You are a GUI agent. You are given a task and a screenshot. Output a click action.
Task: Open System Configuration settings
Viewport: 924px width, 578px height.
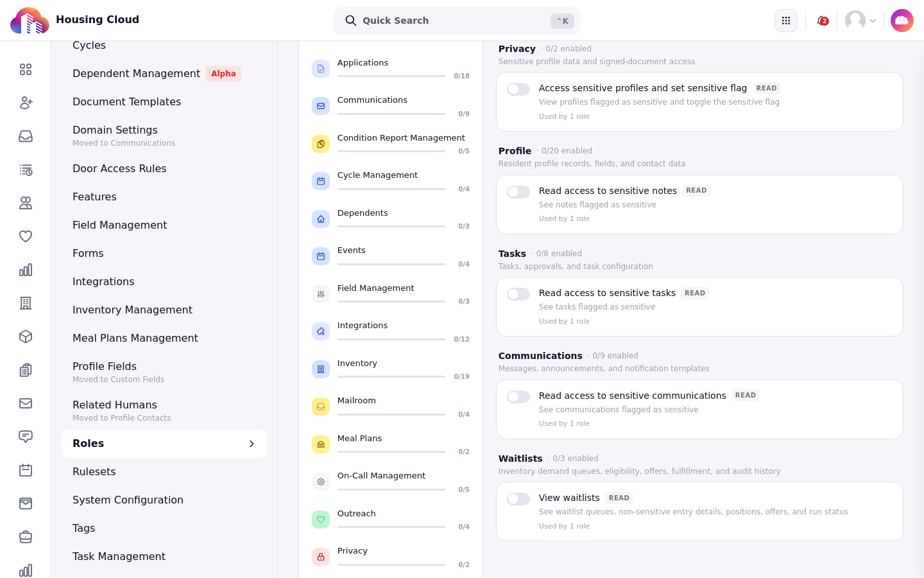click(x=164, y=500)
